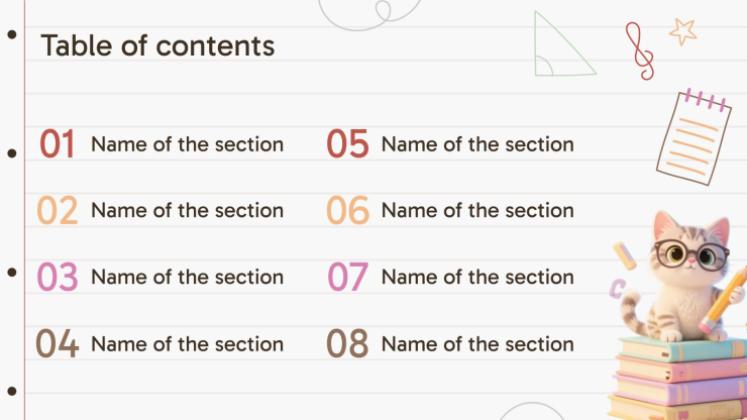This screenshot has width=747, height=420.
Task: Click the orange number 06
Action: click(x=347, y=211)
